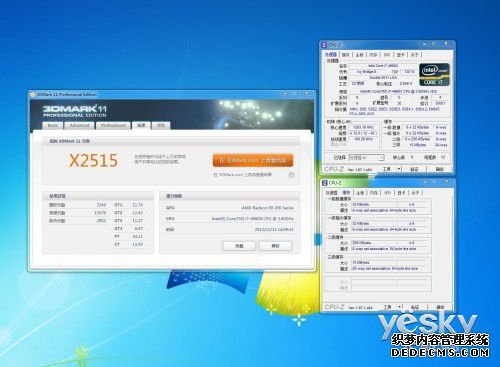The width and height of the screenshot is (500, 367).
Task: Open Memory tab in bottom CPU-Z window
Action: 374,193
